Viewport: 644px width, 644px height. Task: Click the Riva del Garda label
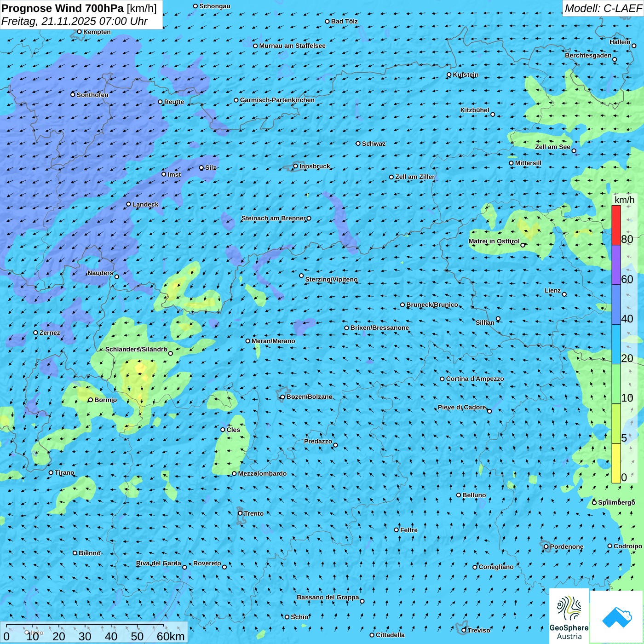pyautogui.click(x=159, y=563)
